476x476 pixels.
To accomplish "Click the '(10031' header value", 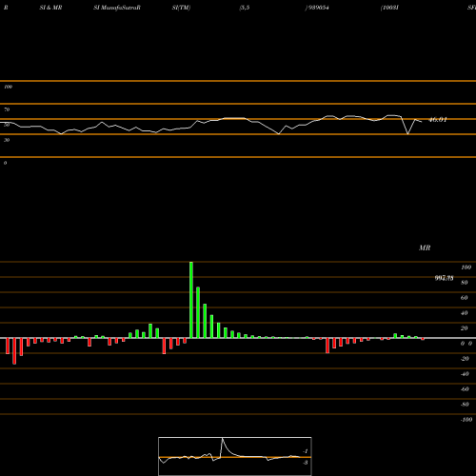I will [x=389, y=8].
